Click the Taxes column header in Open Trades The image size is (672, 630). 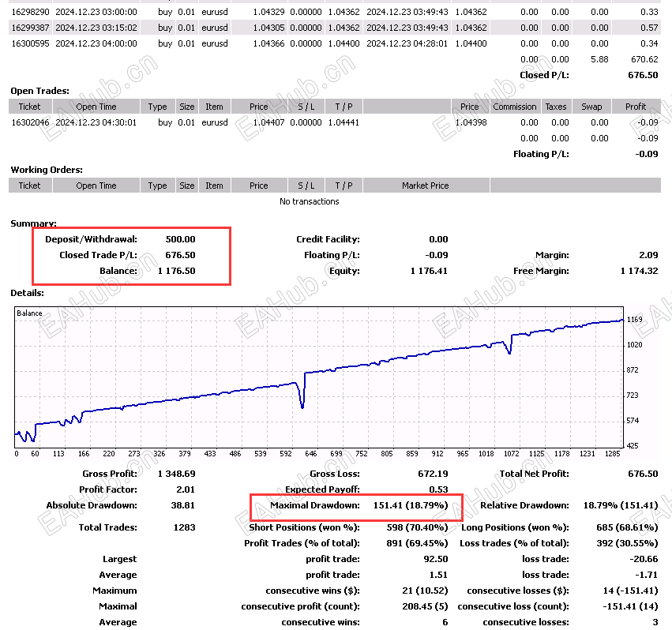(x=556, y=107)
